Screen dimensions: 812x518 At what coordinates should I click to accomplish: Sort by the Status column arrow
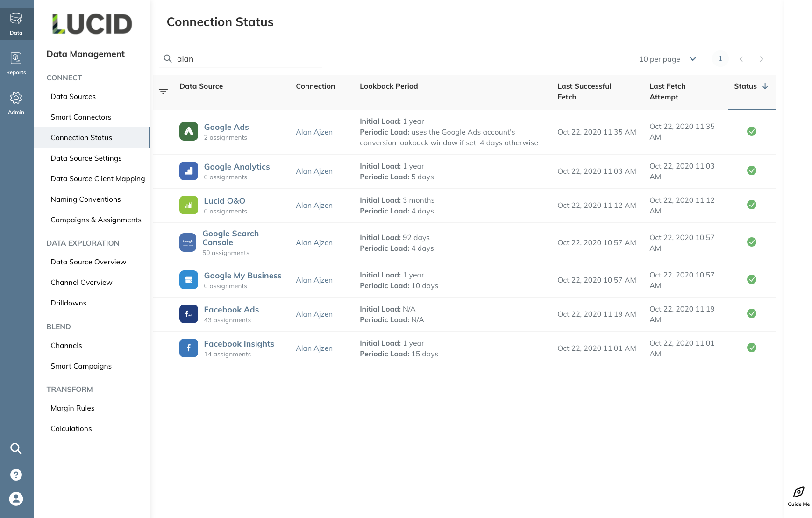765,86
